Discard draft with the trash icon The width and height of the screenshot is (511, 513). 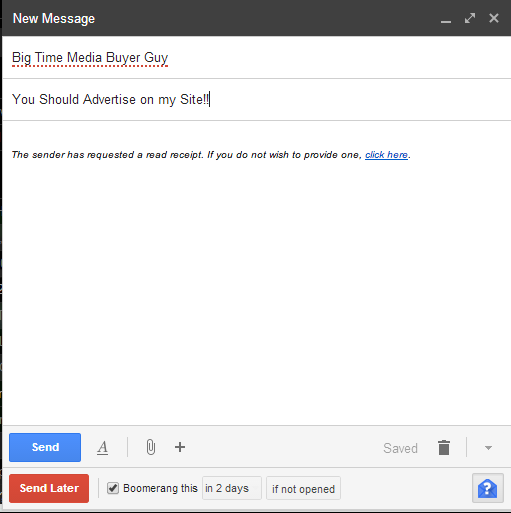444,447
